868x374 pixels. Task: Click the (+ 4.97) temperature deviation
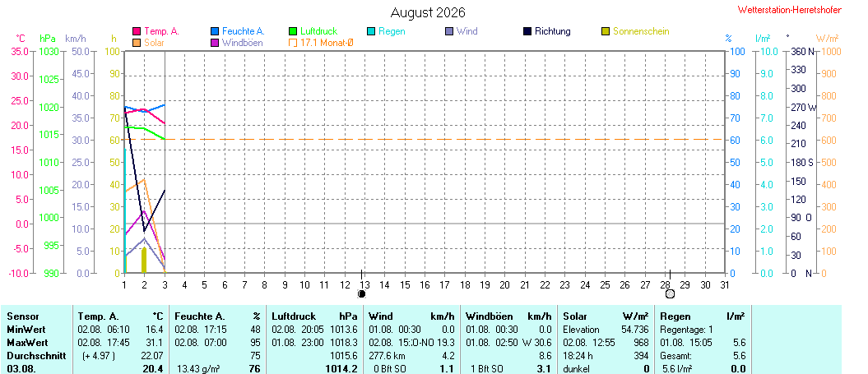(x=99, y=356)
